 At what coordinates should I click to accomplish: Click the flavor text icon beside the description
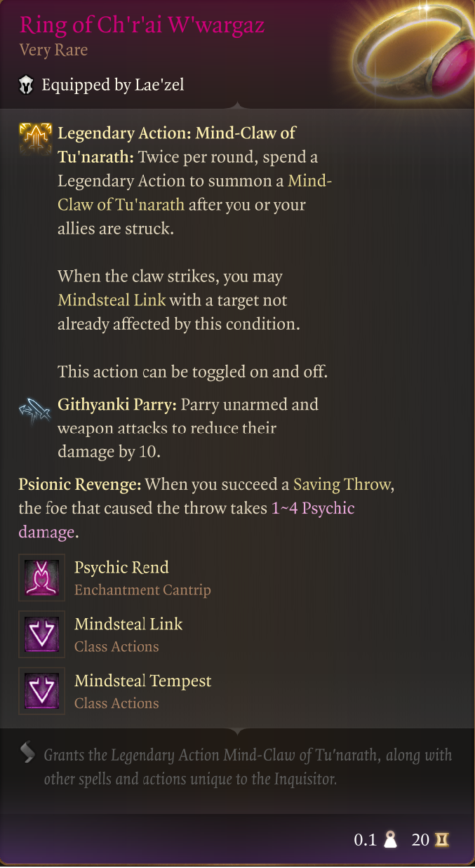27,753
